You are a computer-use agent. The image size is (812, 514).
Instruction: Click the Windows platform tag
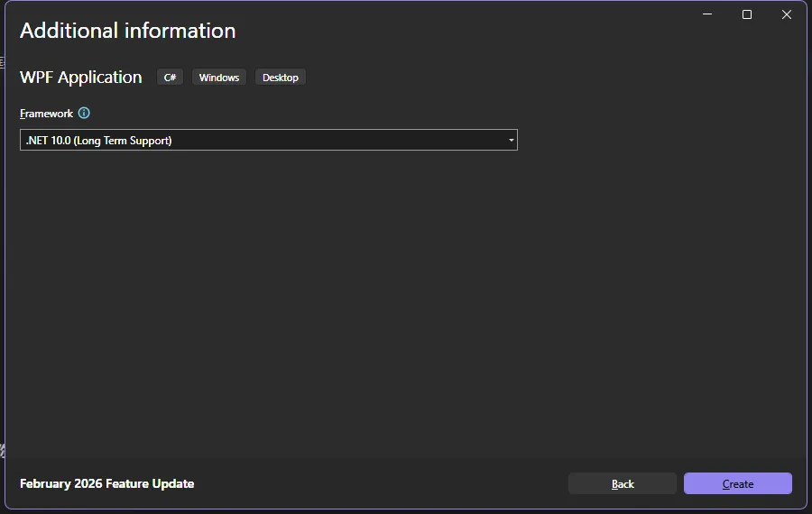tap(219, 78)
